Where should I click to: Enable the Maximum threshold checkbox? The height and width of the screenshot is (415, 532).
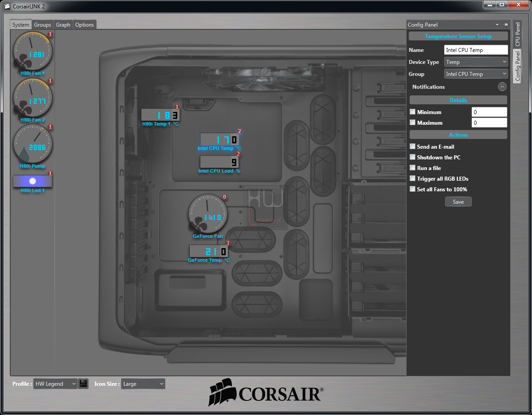413,123
